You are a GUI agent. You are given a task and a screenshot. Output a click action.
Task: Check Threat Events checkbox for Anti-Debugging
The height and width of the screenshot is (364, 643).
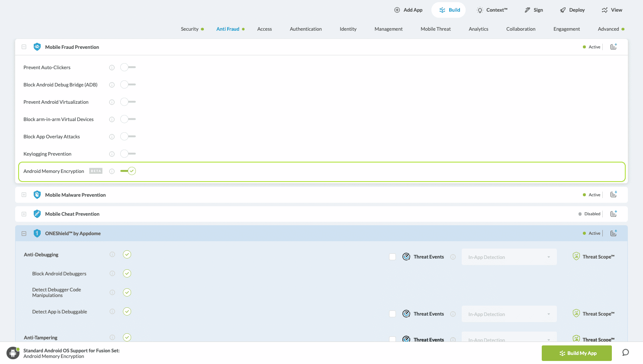(392, 257)
